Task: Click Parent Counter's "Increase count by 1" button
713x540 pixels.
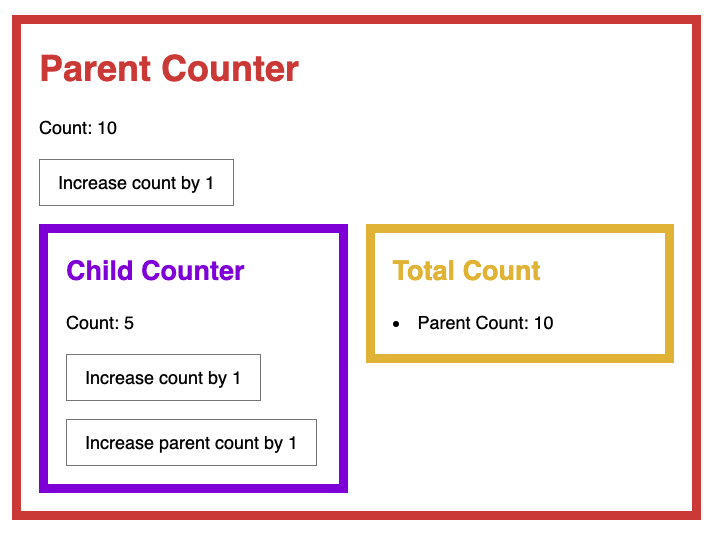Action: coord(136,183)
